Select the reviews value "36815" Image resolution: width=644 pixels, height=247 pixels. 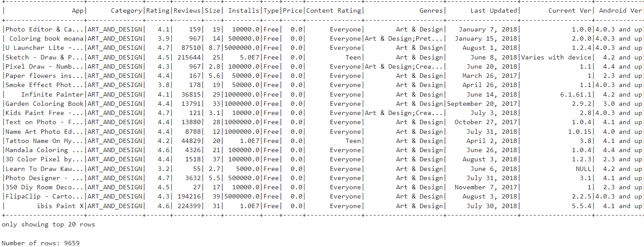tap(191, 95)
